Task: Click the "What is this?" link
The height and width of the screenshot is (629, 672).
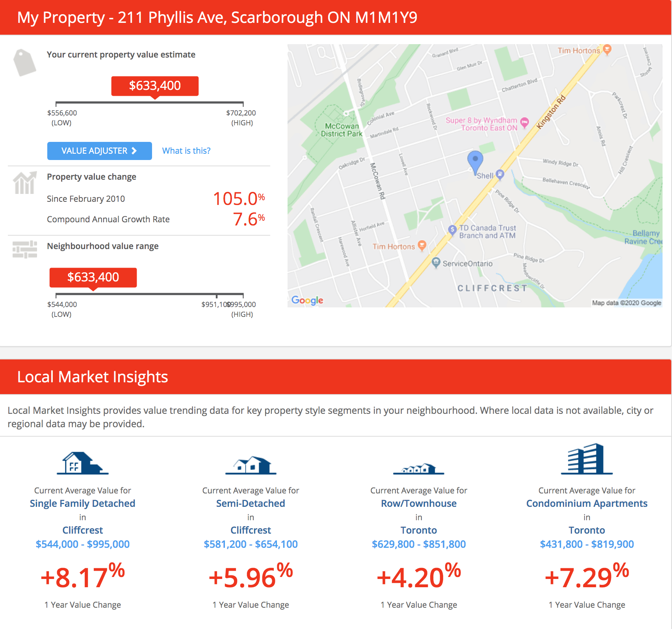Action: 186,151
